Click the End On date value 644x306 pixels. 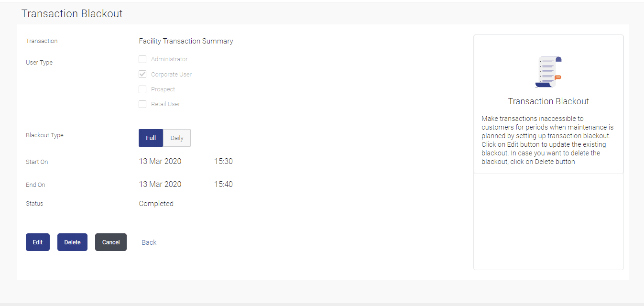tap(160, 184)
